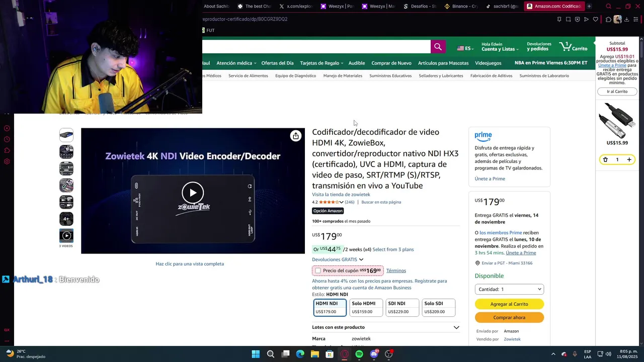Select the Solo SDI style option
Screen dimensions: 644x362
tap(439, 307)
